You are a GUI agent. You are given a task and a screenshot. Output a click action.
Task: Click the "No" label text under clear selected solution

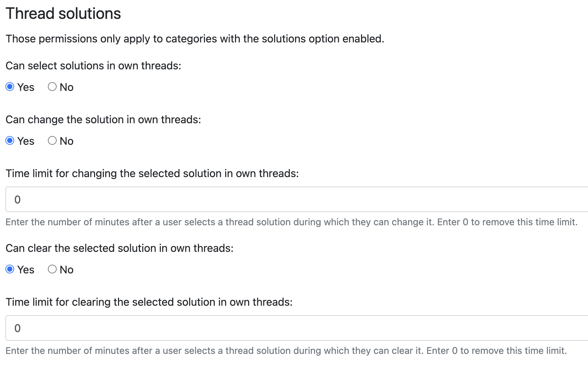tap(66, 270)
